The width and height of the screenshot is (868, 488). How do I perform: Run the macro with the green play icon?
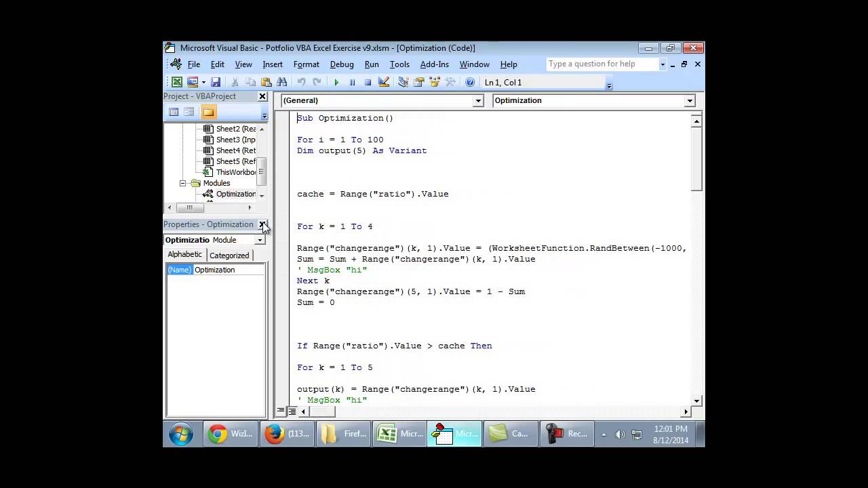[336, 82]
